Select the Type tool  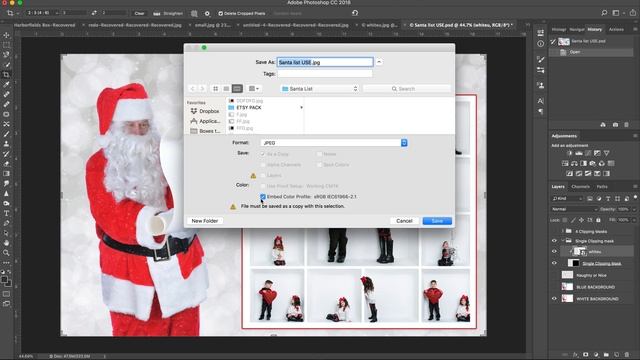point(6,213)
